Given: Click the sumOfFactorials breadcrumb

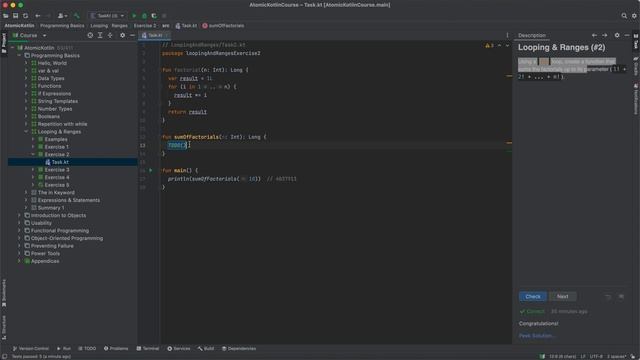Looking at the screenshot, I should click(223, 26).
